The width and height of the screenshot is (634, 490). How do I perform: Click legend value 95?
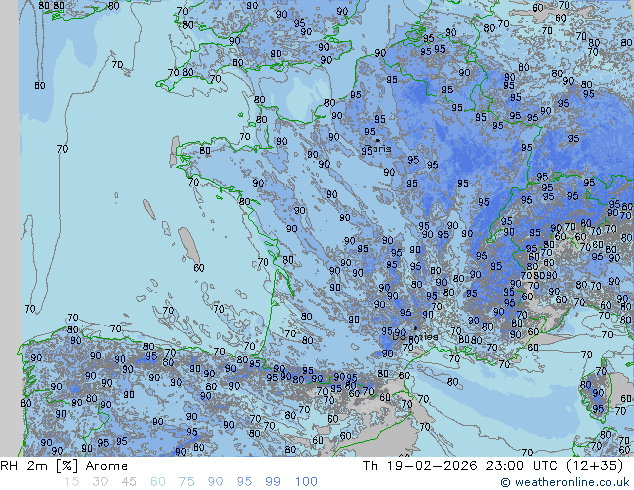click(x=244, y=482)
